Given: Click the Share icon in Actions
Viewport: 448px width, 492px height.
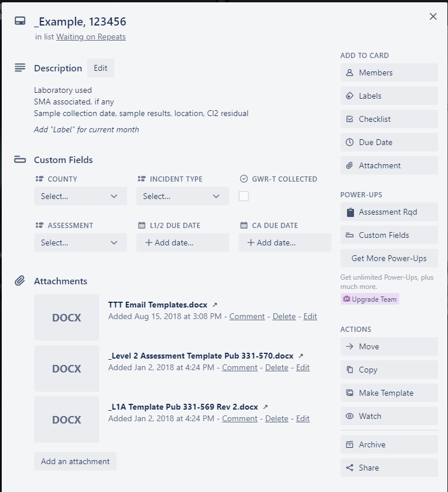Looking at the screenshot, I should pos(349,468).
